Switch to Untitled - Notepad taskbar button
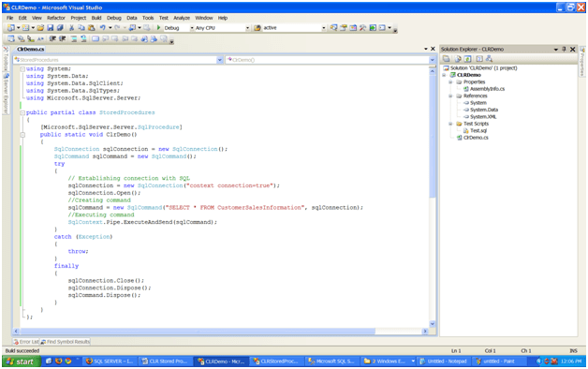 pyautogui.click(x=443, y=362)
